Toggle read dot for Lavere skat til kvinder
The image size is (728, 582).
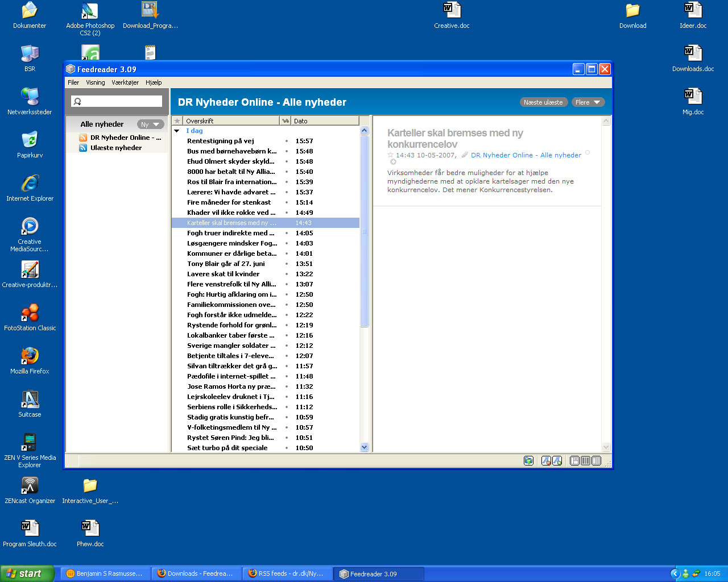286,274
